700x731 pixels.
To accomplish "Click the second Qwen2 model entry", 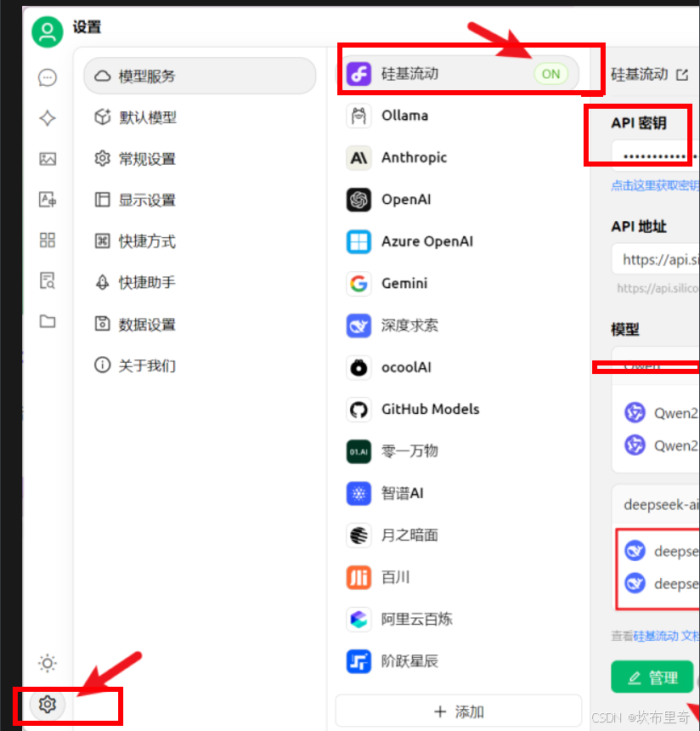I will click(662, 445).
